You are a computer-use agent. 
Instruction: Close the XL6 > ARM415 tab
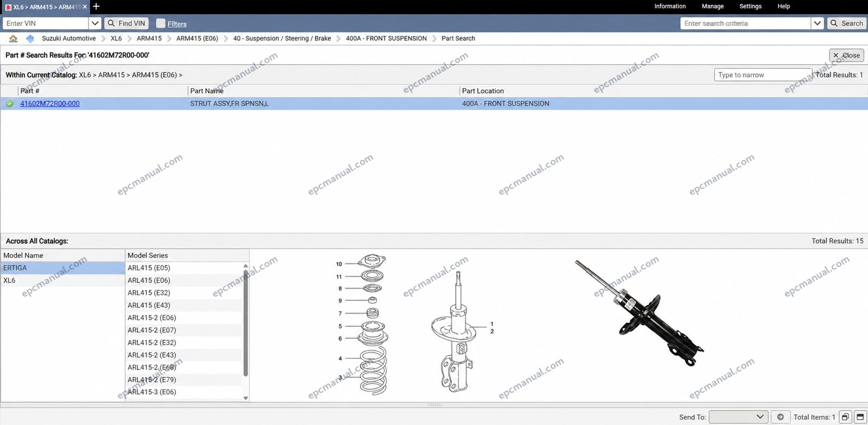click(x=85, y=7)
